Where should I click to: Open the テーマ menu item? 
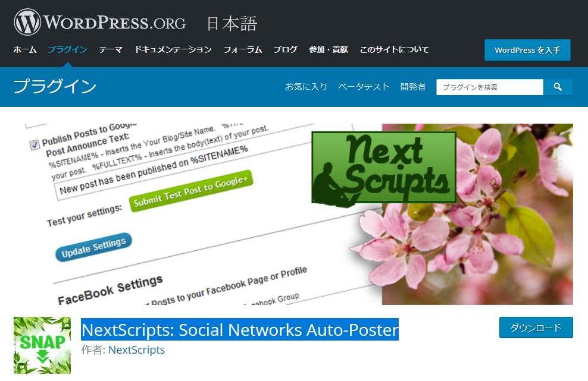coord(111,49)
